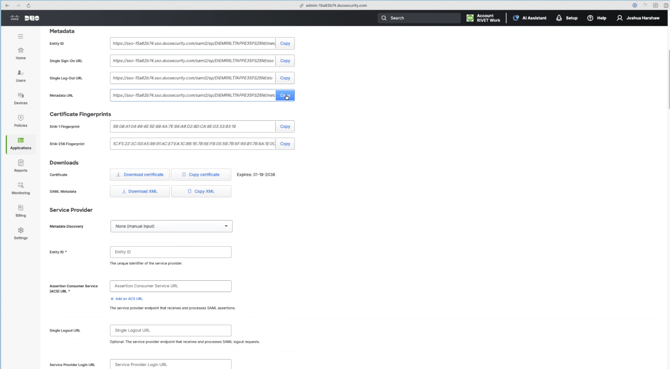The width and height of the screenshot is (670, 369).
Task: Open the Reports sidebar icon
Action: (x=21, y=166)
